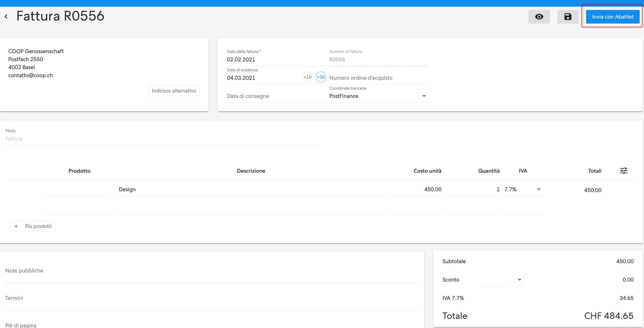Image resolution: width=644 pixels, height=328 pixels.
Task: Go back using the left chevron arrow
Action: pos(6,16)
